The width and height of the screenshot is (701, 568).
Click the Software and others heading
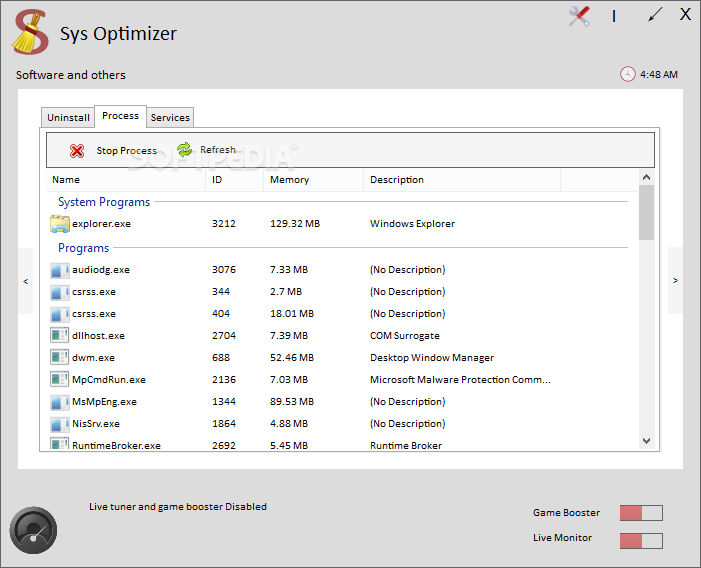point(71,75)
